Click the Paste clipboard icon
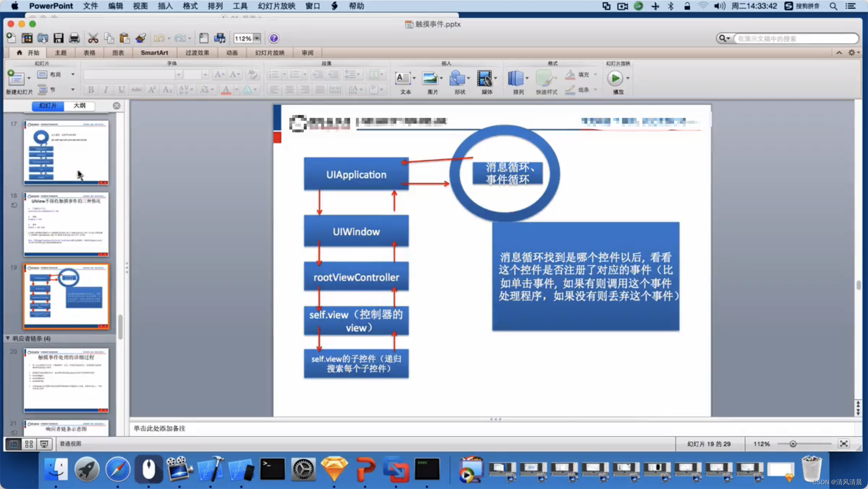 (x=124, y=38)
